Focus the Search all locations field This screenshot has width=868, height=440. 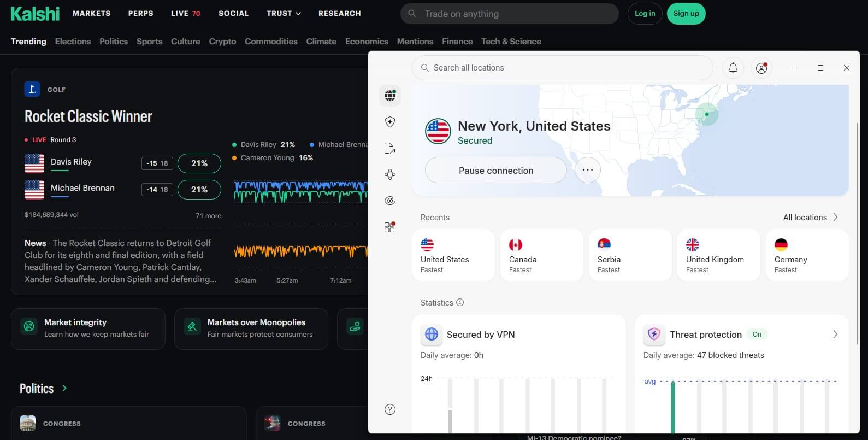tap(562, 68)
